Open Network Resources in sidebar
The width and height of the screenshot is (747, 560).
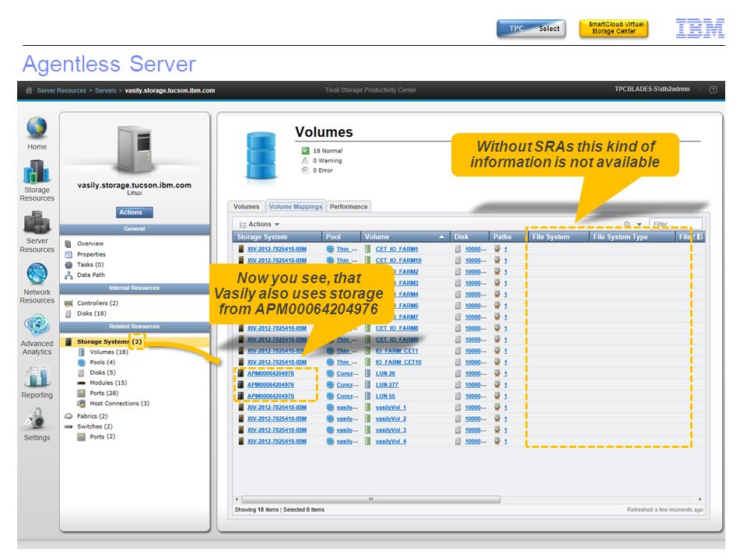[37, 284]
